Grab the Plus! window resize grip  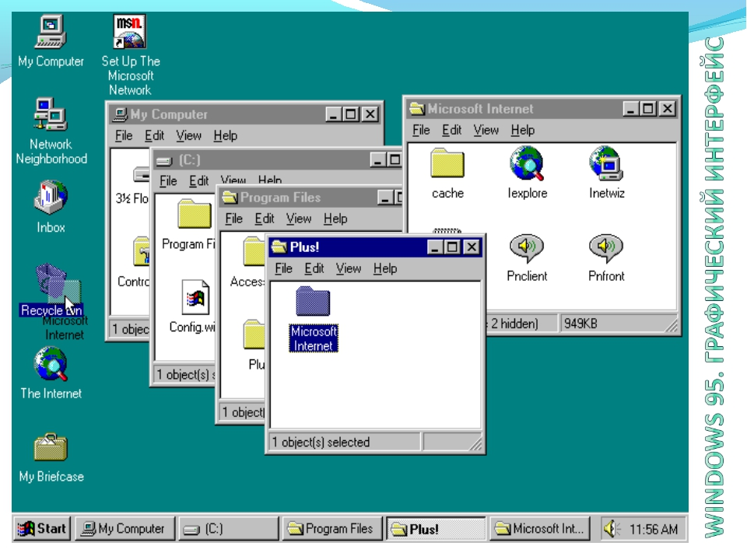point(475,445)
